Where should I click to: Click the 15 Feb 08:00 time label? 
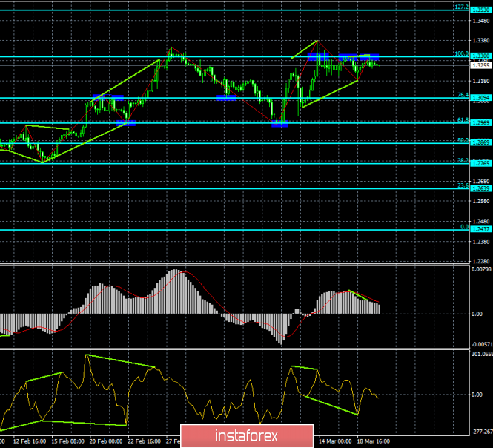(67, 441)
